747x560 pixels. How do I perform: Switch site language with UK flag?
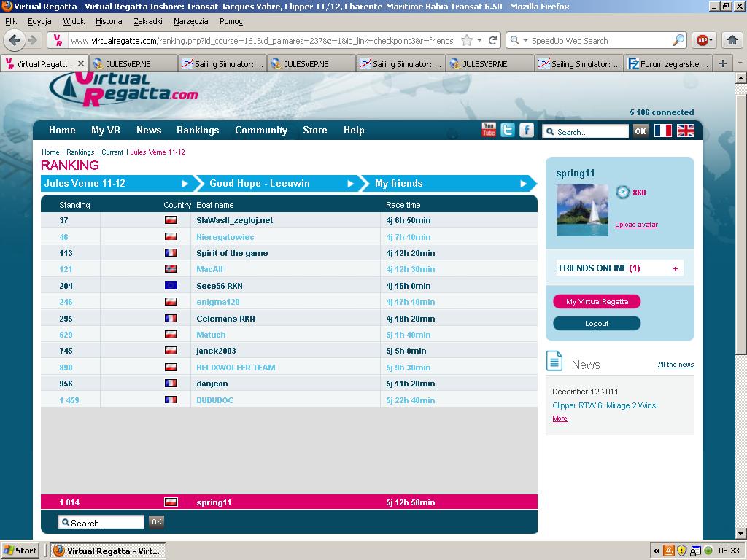point(685,131)
